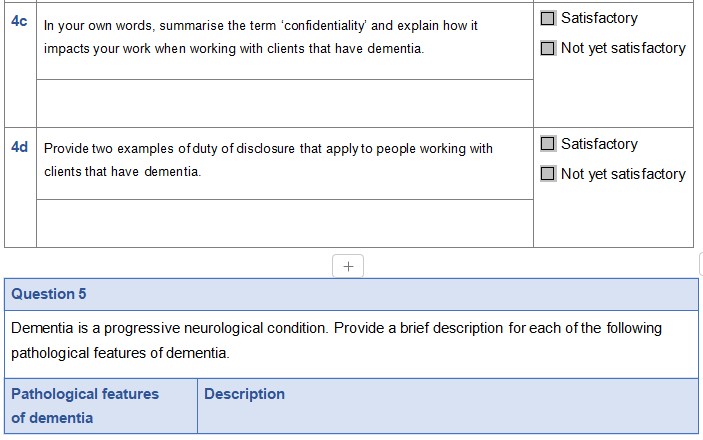
Task: Select Not yet satisfactory checkbox for 4d
Action: 548,174
